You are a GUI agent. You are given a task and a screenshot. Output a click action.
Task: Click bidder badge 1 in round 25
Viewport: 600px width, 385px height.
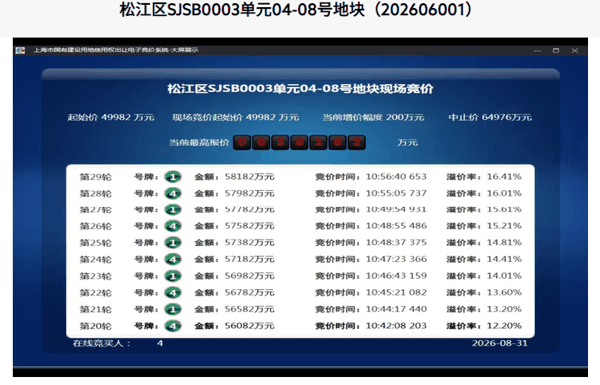[173, 243]
